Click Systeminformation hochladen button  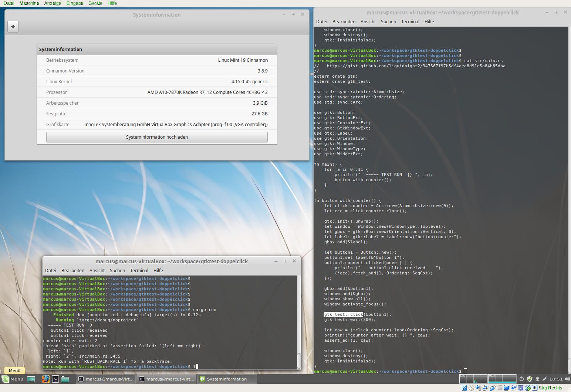tap(157, 137)
